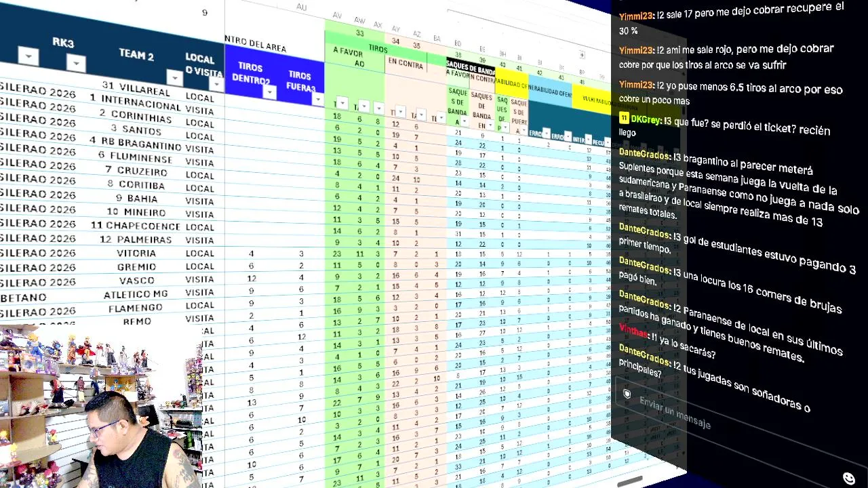Select the PALMEIRAS team cell
This screenshot has width=868, height=488.
pyautogui.click(x=136, y=239)
